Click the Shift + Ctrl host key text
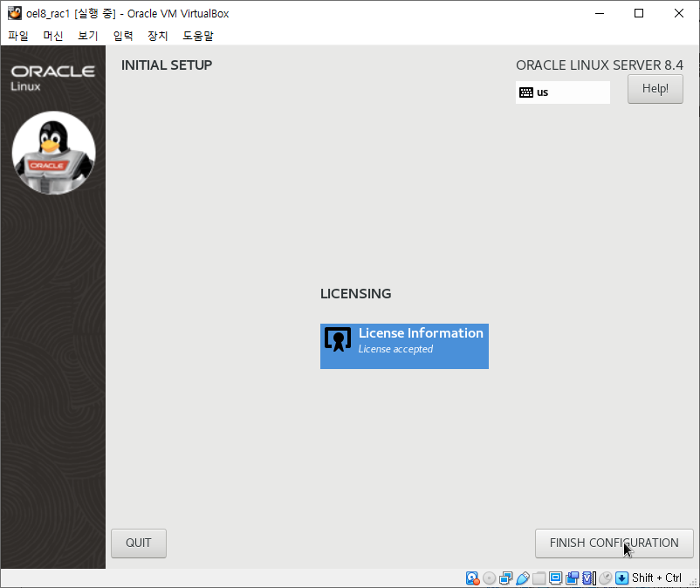 (656, 578)
